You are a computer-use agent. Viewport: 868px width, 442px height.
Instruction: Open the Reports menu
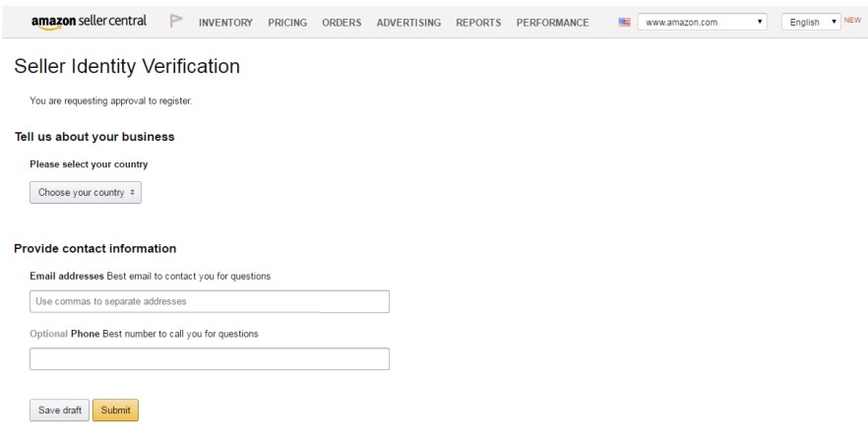click(x=478, y=23)
